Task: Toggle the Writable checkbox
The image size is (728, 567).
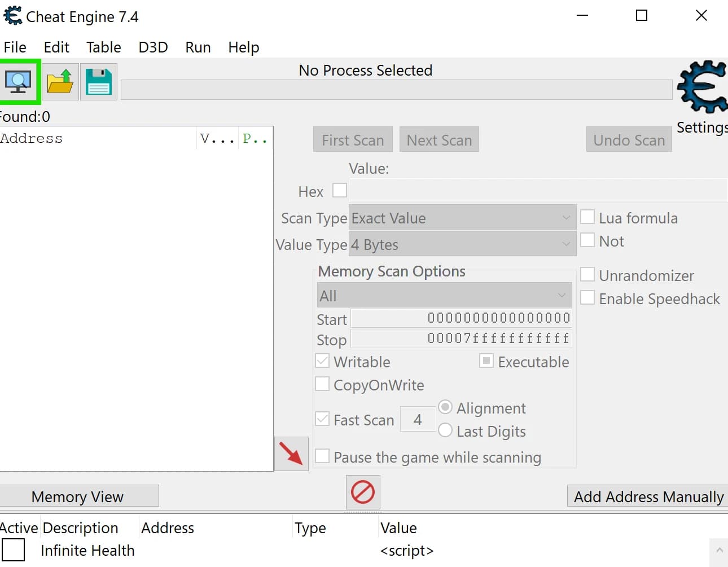Action: pos(322,361)
